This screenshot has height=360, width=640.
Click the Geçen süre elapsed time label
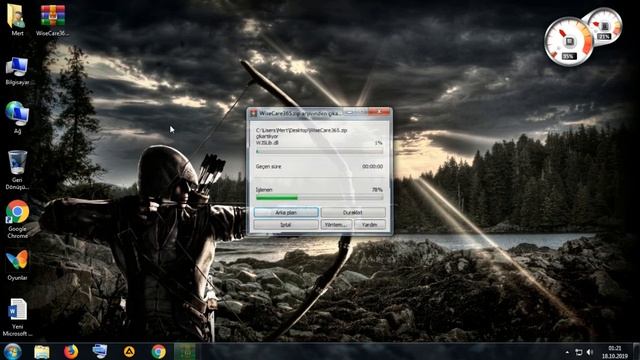click(x=268, y=167)
